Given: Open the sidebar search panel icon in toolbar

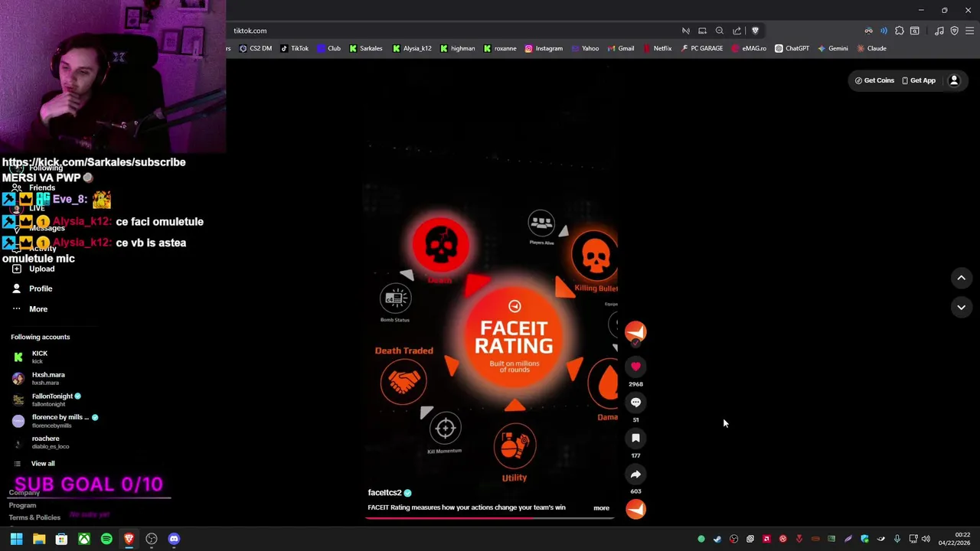Looking at the screenshot, I should point(915,31).
